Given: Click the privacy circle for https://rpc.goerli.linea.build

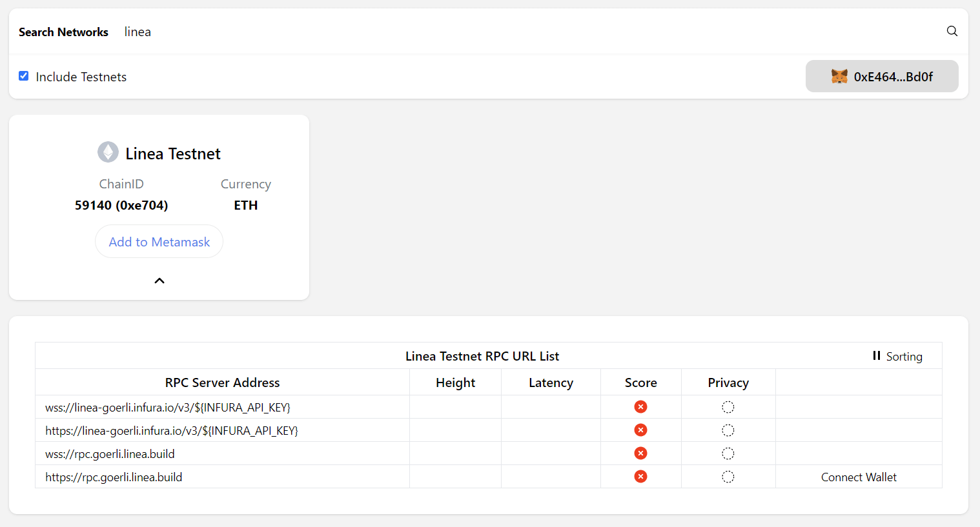Looking at the screenshot, I should tap(728, 476).
